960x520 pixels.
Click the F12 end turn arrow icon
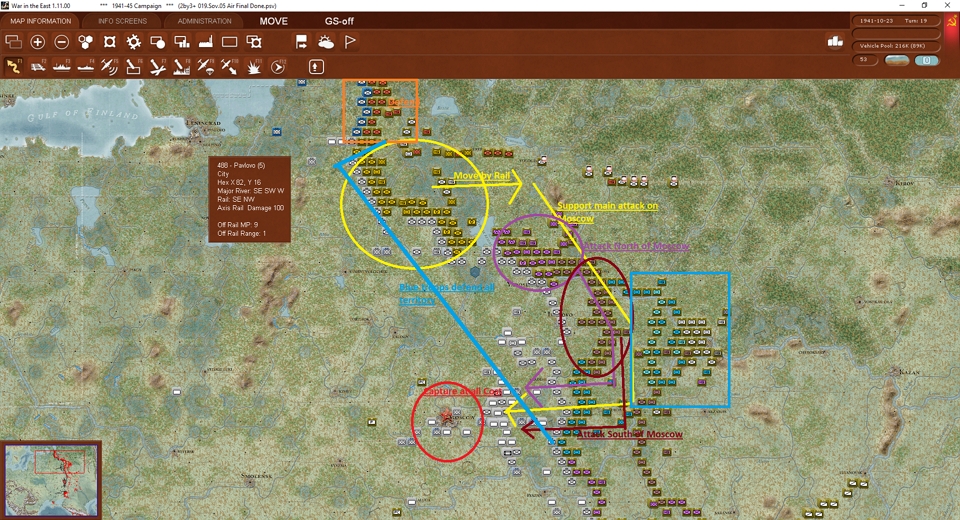click(278, 66)
